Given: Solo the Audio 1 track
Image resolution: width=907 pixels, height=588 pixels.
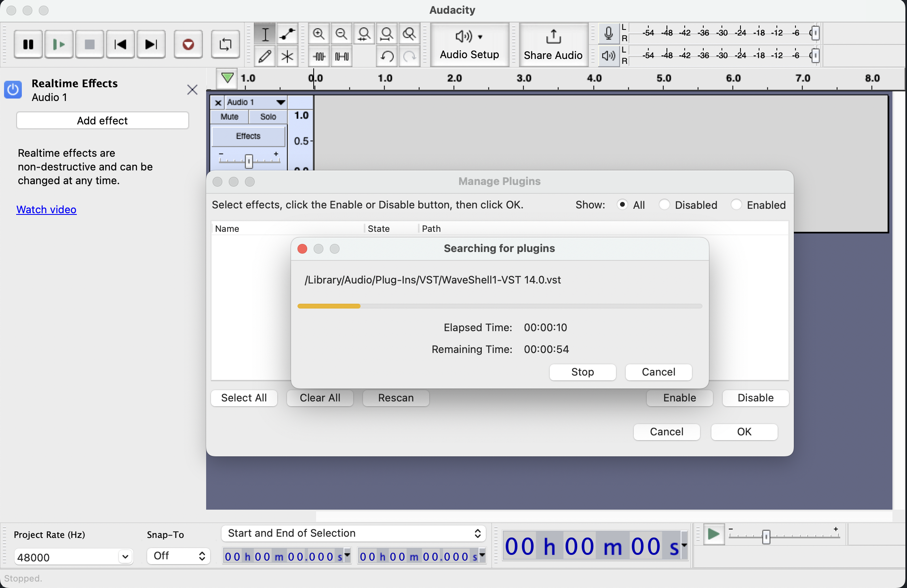Looking at the screenshot, I should (268, 117).
